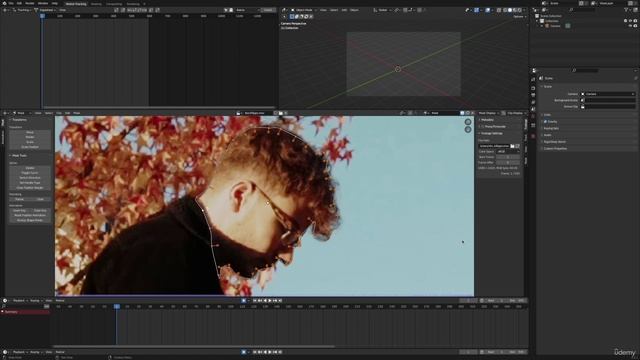Open folder browser beside footage file path
Image resolution: width=640 pixels, height=360 pixels.
513,146
